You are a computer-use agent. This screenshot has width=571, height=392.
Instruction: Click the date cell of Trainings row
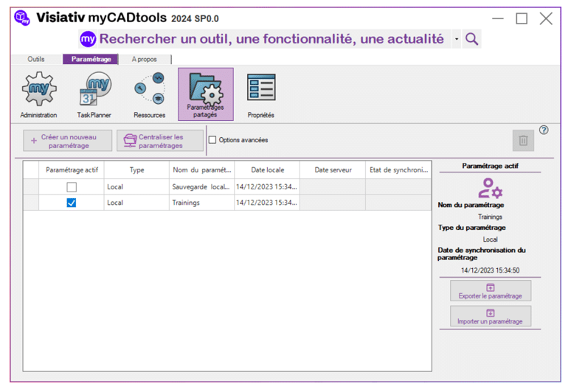point(267,203)
